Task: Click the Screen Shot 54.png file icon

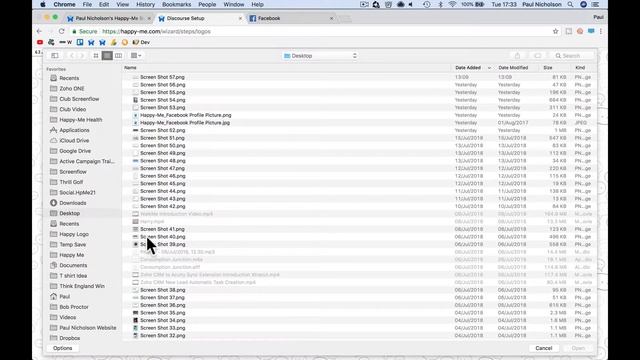Action: [x=136, y=100]
